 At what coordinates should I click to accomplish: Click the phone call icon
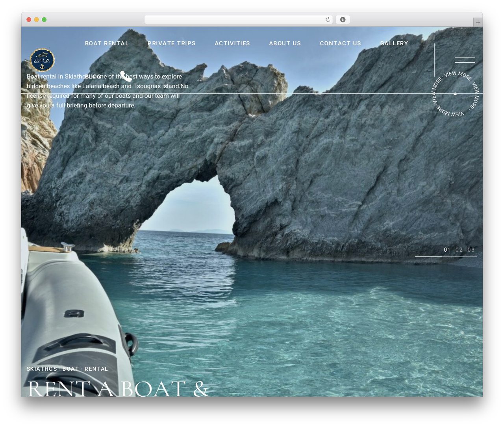(x=126, y=76)
